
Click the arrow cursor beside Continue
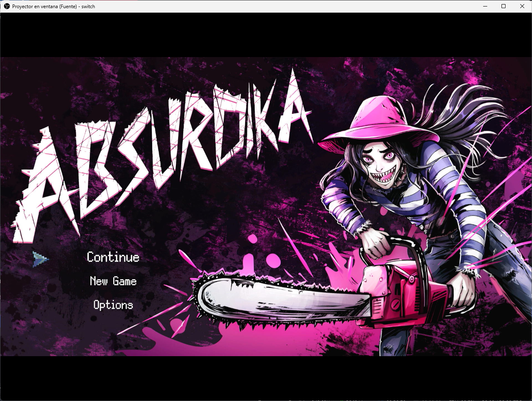click(x=41, y=259)
